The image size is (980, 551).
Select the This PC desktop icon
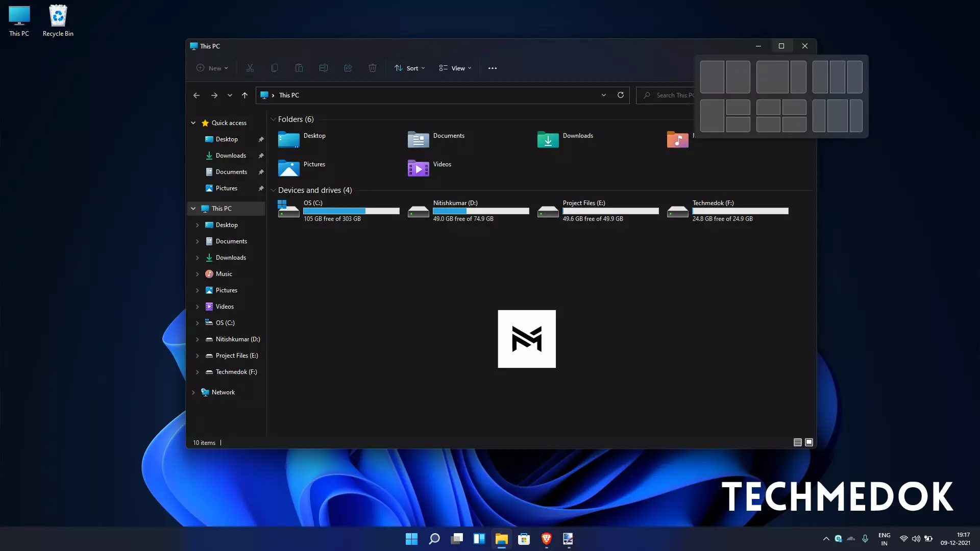[19, 21]
